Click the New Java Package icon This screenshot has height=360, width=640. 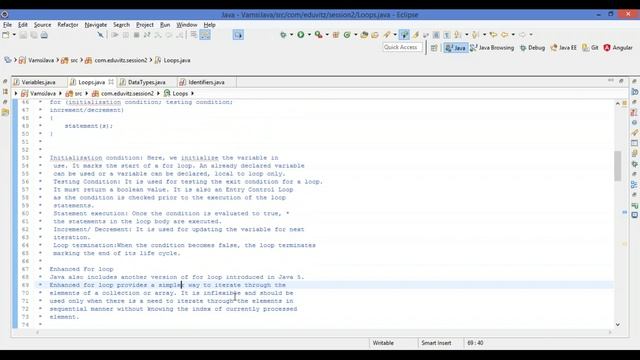tap(336, 35)
